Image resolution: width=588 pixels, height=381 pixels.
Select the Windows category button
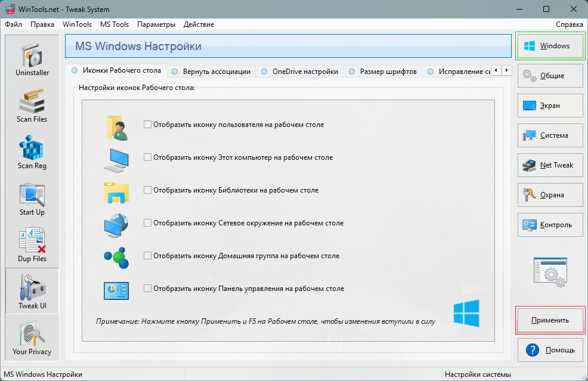[x=550, y=46]
